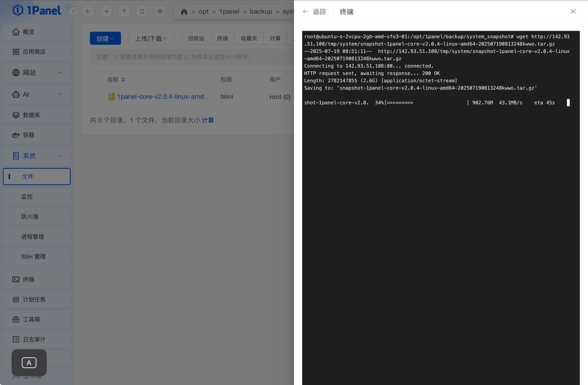
Task: Navigate up one directory with arrow icon
Action: pos(124,11)
